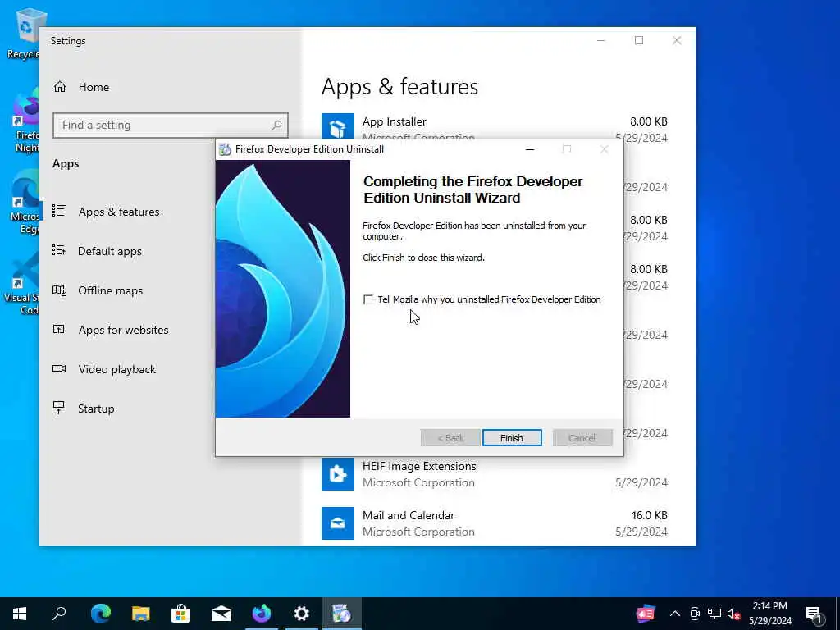Click the Find a setting search box
This screenshot has height=630, width=840.
[171, 125]
